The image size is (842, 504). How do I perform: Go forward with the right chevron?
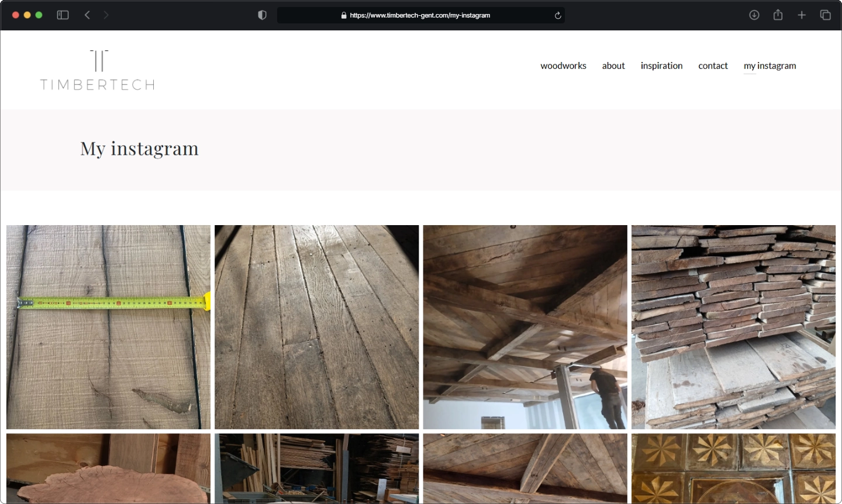[106, 15]
